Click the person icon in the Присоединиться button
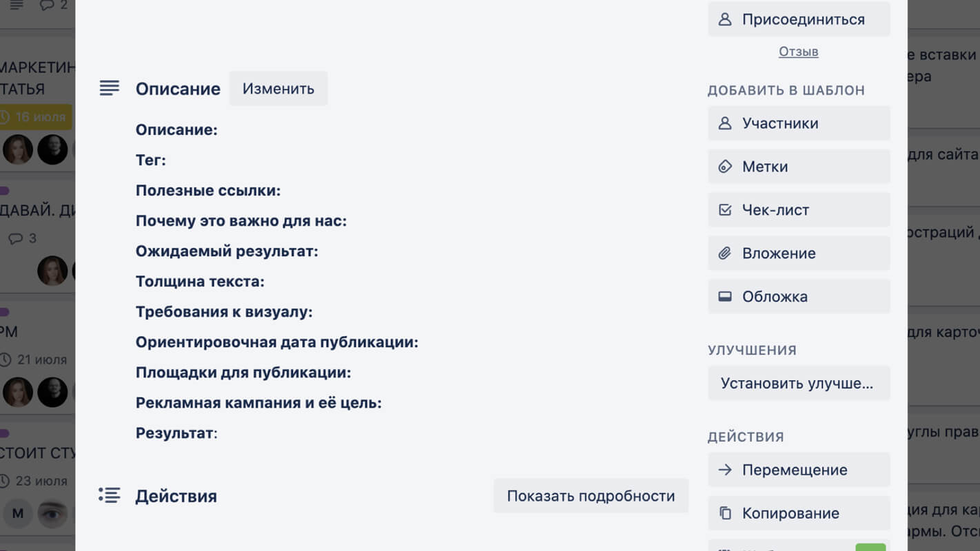This screenshot has height=551, width=980. pyautogui.click(x=724, y=19)
